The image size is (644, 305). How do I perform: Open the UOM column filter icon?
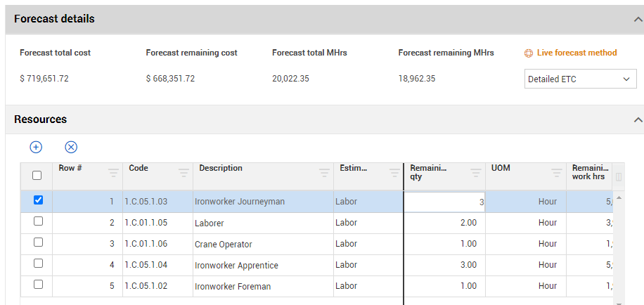point(557,173)
